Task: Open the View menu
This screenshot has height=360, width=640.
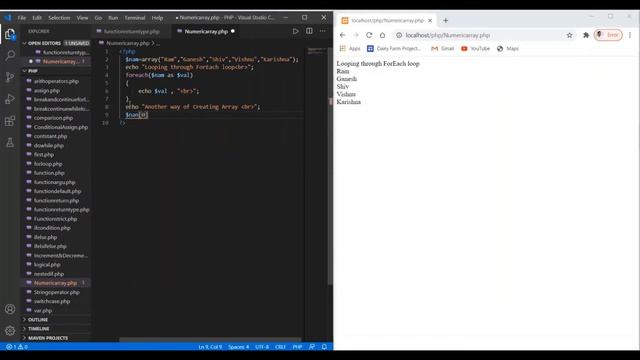Action: coord(82,18)
